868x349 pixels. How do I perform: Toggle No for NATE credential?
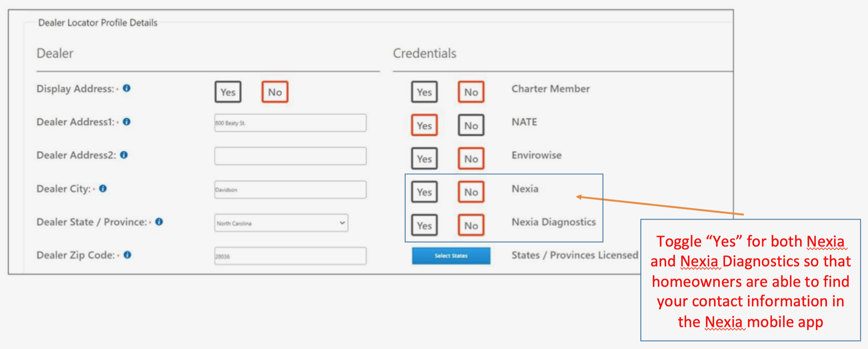pos(471,125)
